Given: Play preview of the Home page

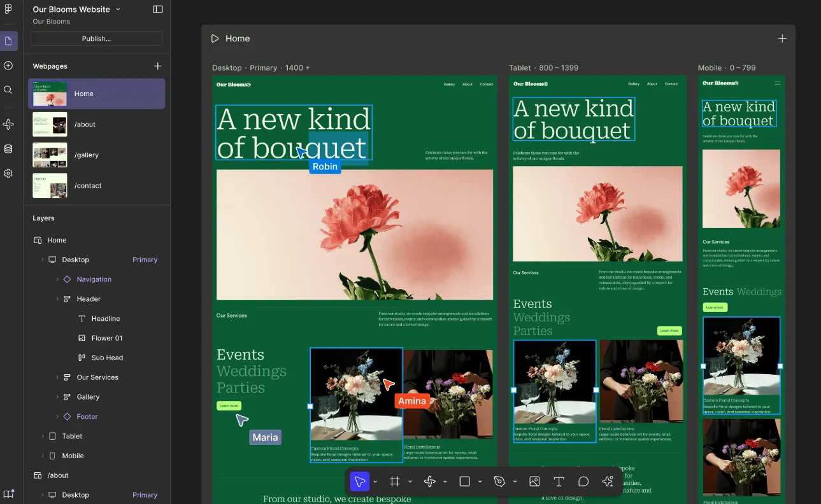Looking at the screenshot, I should (215, 39).
